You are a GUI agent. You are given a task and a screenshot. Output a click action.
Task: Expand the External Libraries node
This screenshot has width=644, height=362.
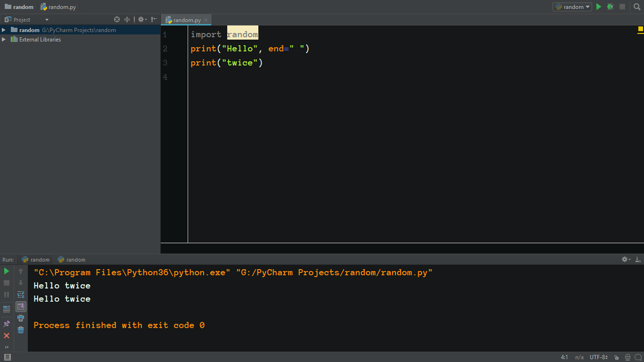tap(4, 39)
